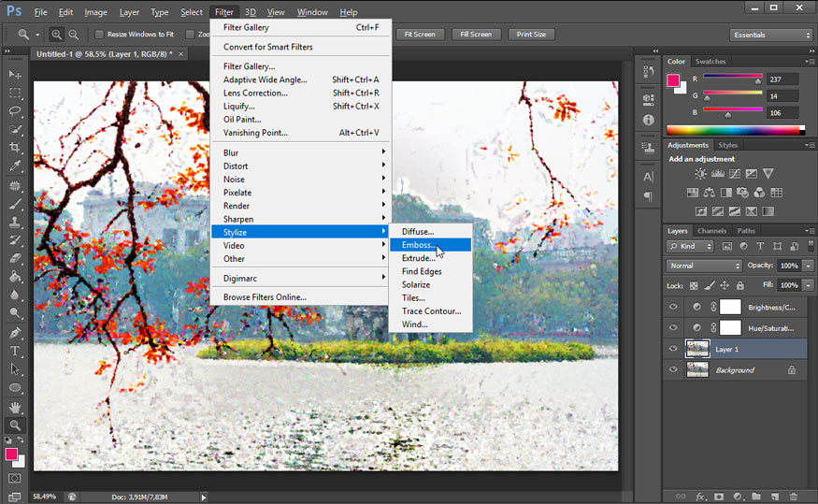Enable Resize Windows to Fit checkbox

[99, 35]
